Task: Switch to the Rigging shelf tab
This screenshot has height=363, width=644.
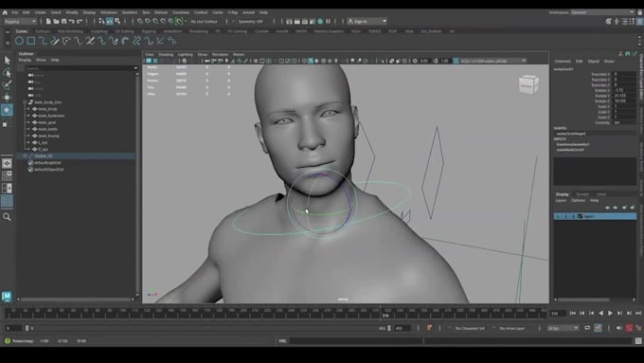Action: pyautogui.click(x=149, y=31)
